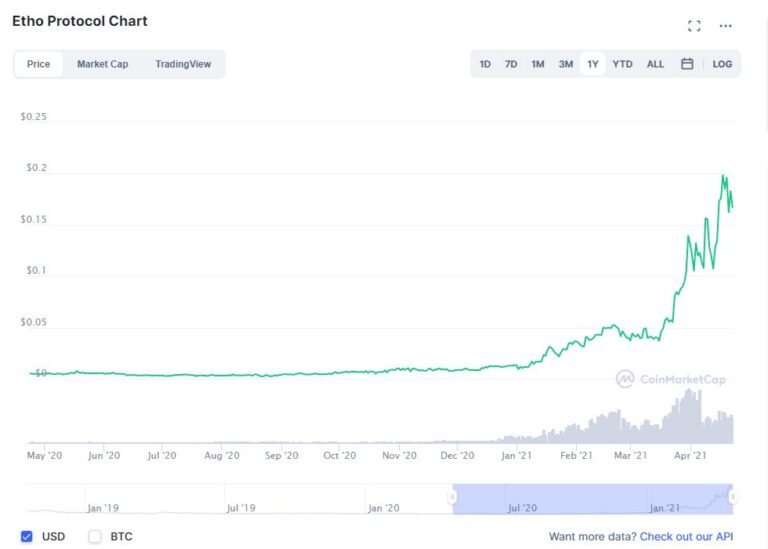Toggle LOG scale on the chart
The image size is (768, 549).
722,64
